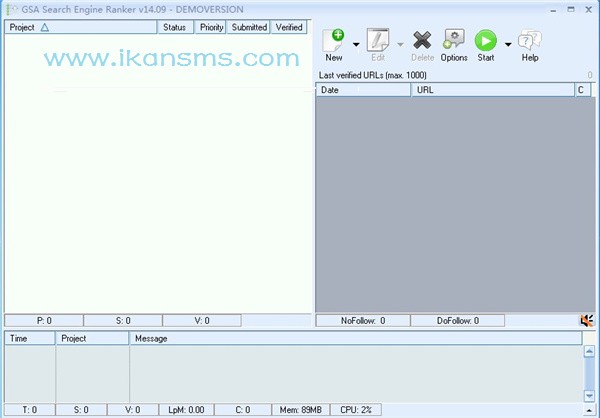Click the GSA application icon in title bar
600x418 pixels.
click(x=11, y=10)
